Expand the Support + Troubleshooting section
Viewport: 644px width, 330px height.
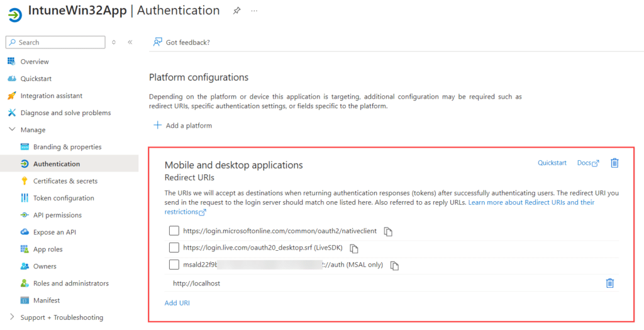[12, 317]
